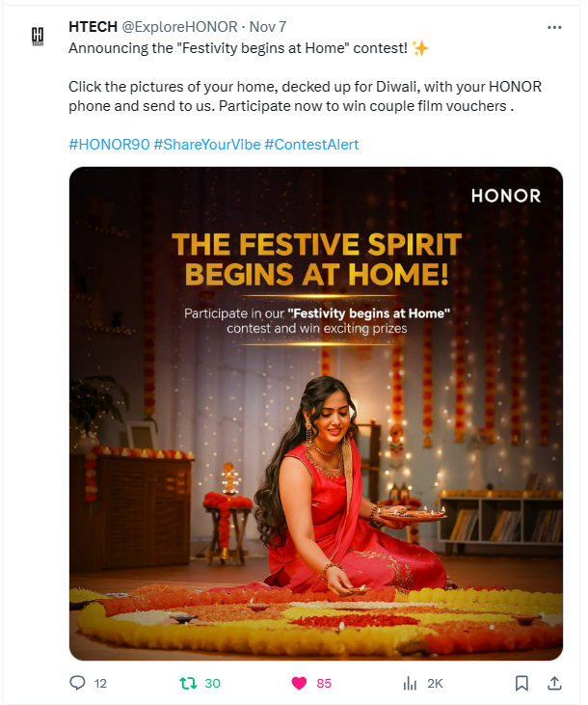Click the reply count 12
588x705 pixels.
click(100, 684)
